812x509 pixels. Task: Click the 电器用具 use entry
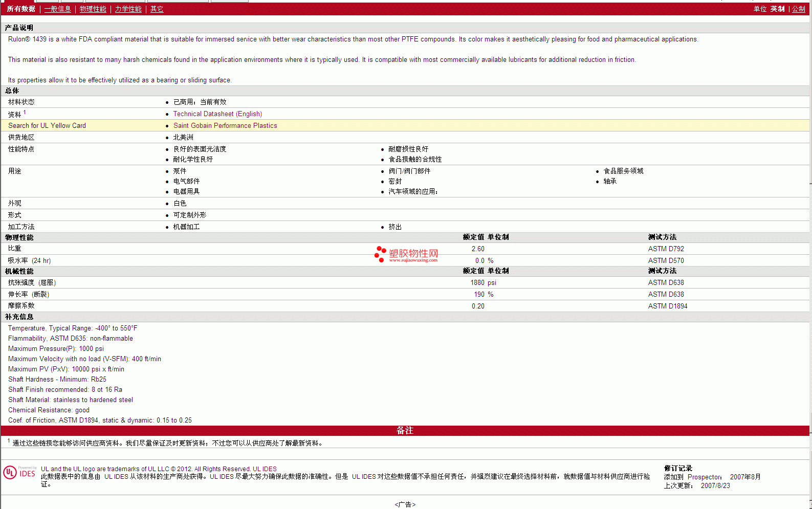186,191
